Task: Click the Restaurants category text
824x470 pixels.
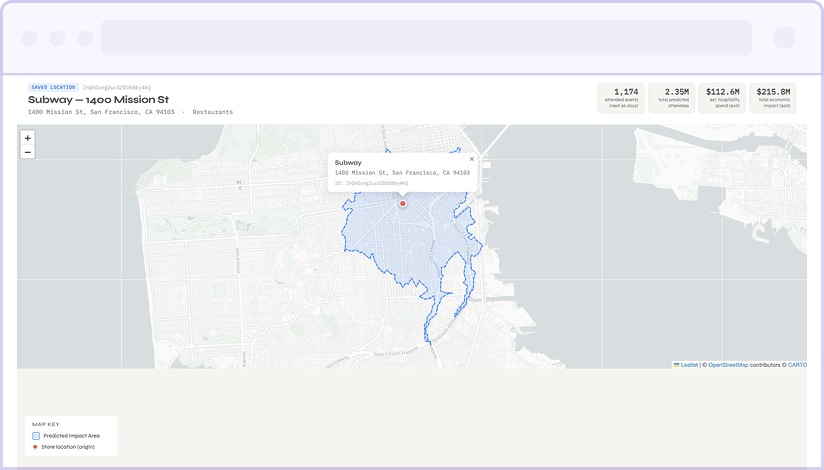Action: (212, 112)
